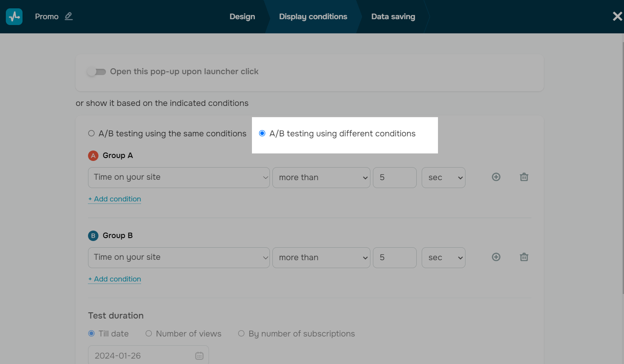The image size is (624, 364).
Task: Expand Group A 'sec' unit dropdown
Action: [x=443, y=178]
